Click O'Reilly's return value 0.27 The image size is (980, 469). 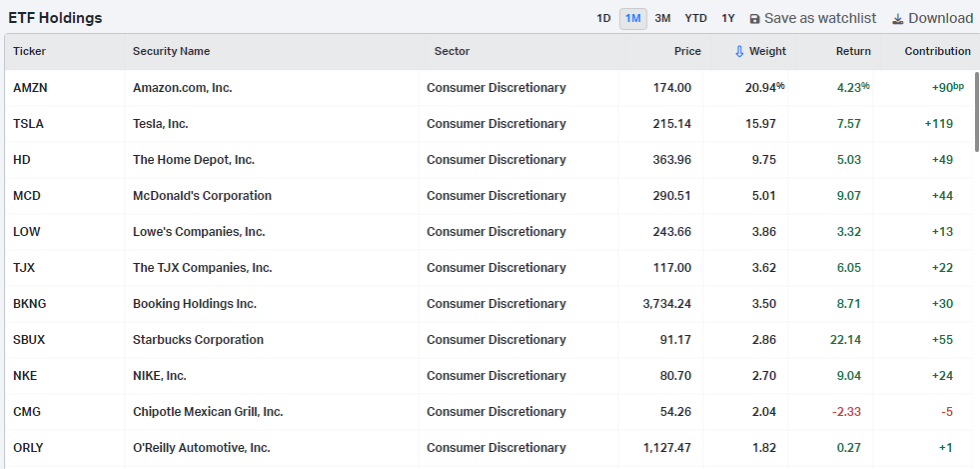point(849,448)
